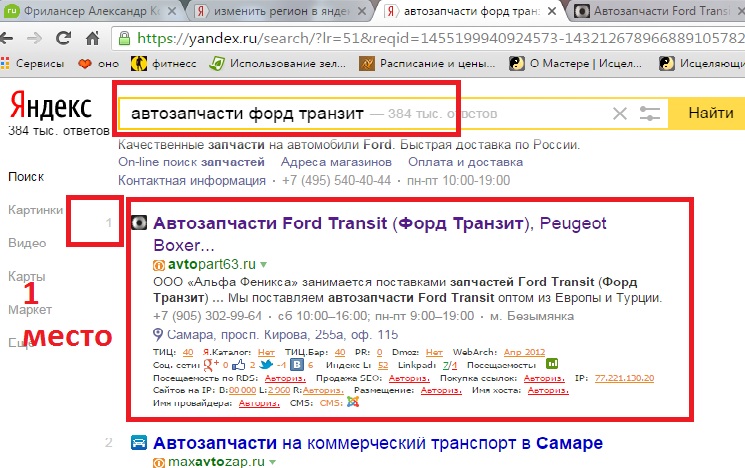Open the Оплата и доставка link
The width and height of the screenshot is (745, 468).
point(466,162)
